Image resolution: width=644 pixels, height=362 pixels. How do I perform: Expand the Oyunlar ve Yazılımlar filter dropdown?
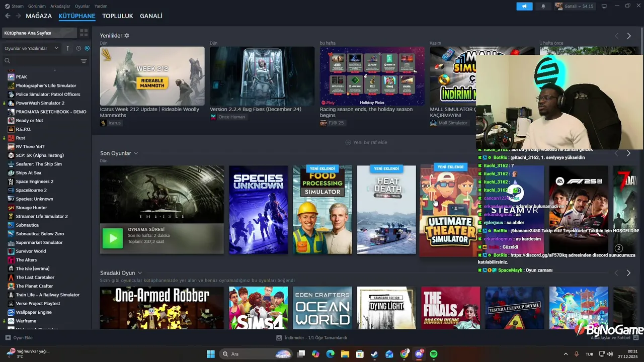coord(31,48)
